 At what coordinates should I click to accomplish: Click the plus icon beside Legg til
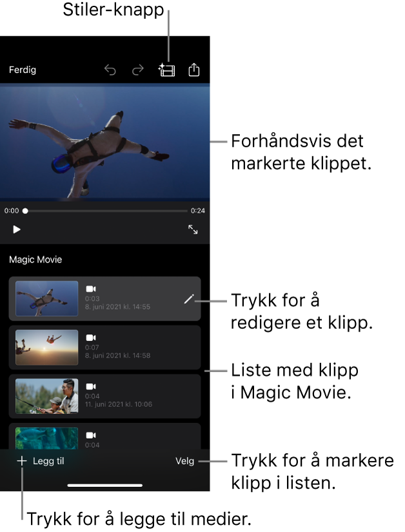pyautogui.click(x=22, y=461)
